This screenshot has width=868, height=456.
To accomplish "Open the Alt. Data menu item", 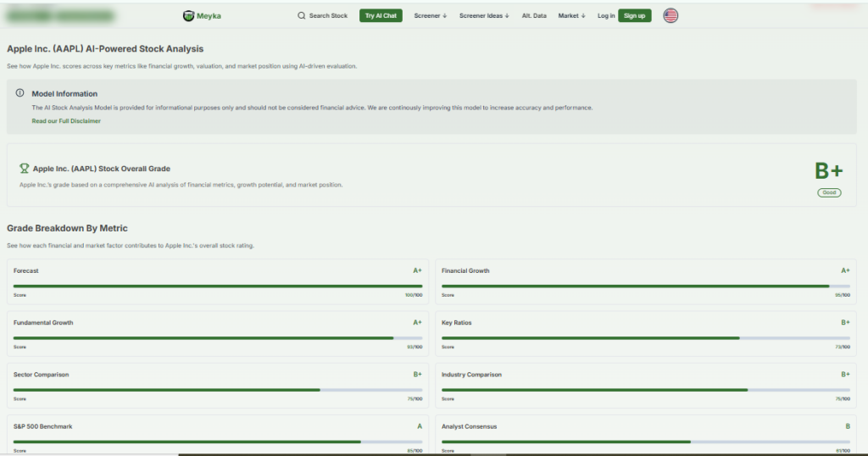I will point(534,15).
